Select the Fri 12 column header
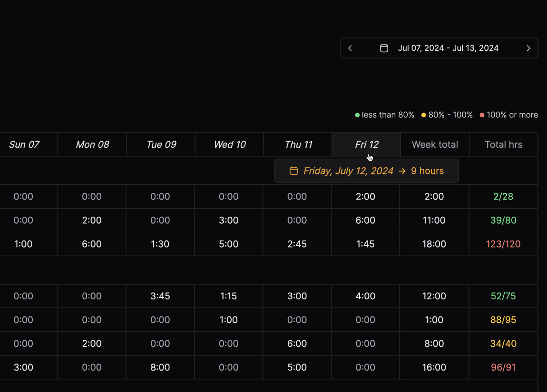 point(367,144)
